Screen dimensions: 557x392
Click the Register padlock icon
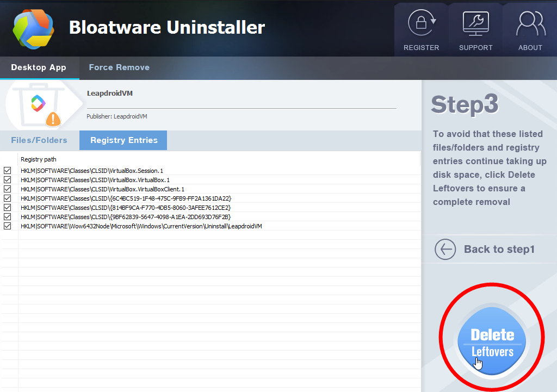[422, 23]
